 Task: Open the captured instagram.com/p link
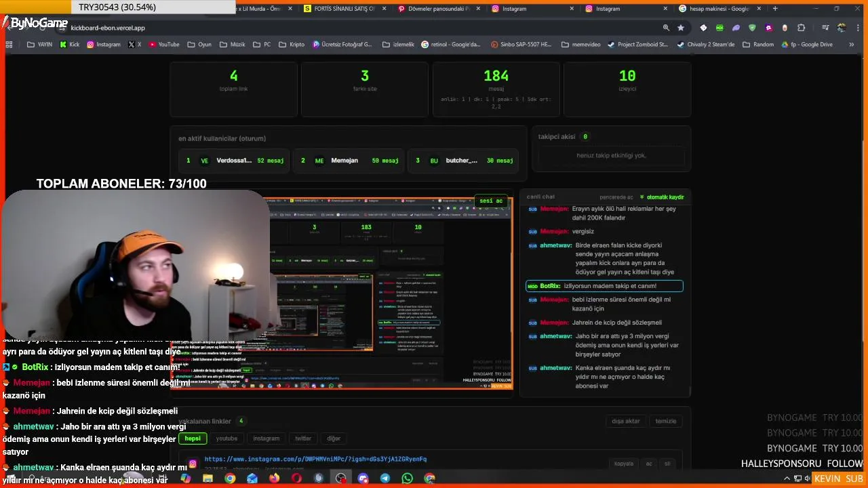[315, 459]
